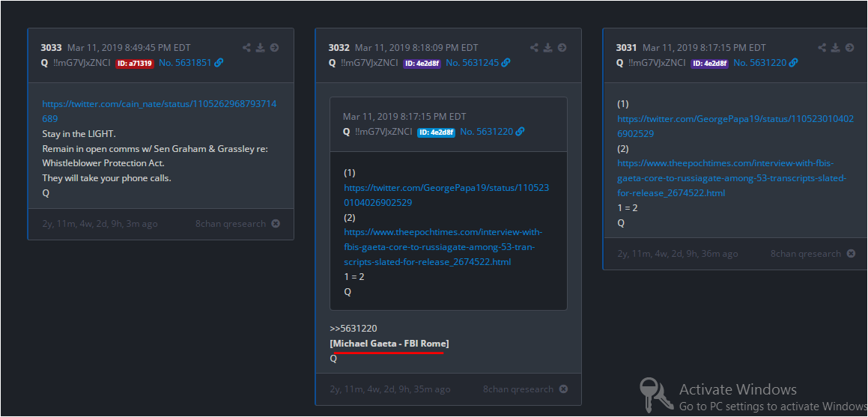This screenshot has height=417, width=868.
Task: Open cain_nate Twitter status link
Action: point(159,111)
